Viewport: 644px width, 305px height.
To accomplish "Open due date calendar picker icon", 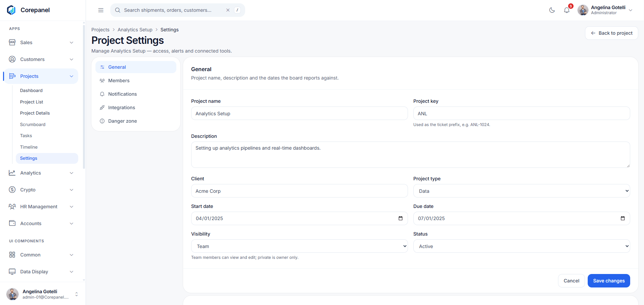I will (623, 218).
